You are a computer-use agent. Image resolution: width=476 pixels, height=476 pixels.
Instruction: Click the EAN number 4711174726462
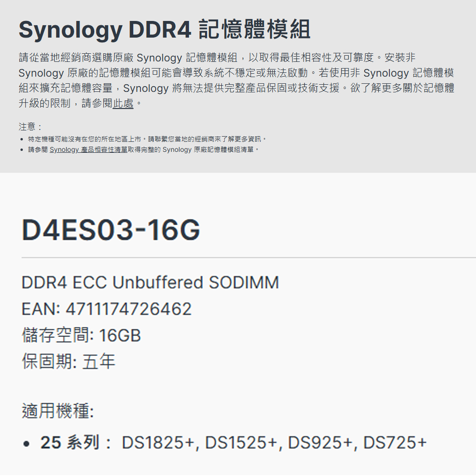[129, 309]
